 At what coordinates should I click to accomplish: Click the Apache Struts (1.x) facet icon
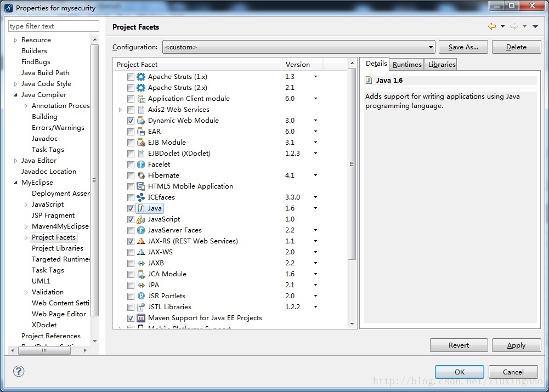click(x=141, y=77)
